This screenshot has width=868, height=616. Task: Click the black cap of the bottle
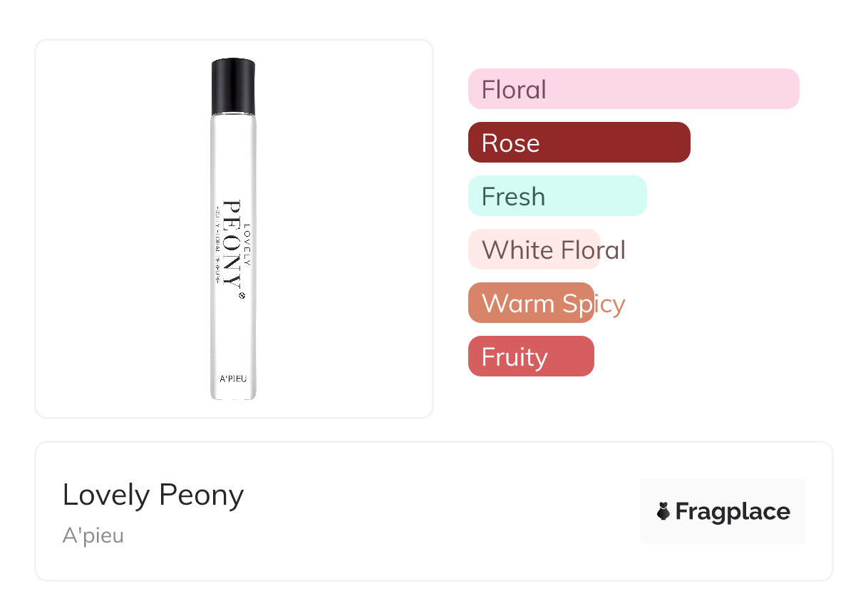tap(233, 86)
